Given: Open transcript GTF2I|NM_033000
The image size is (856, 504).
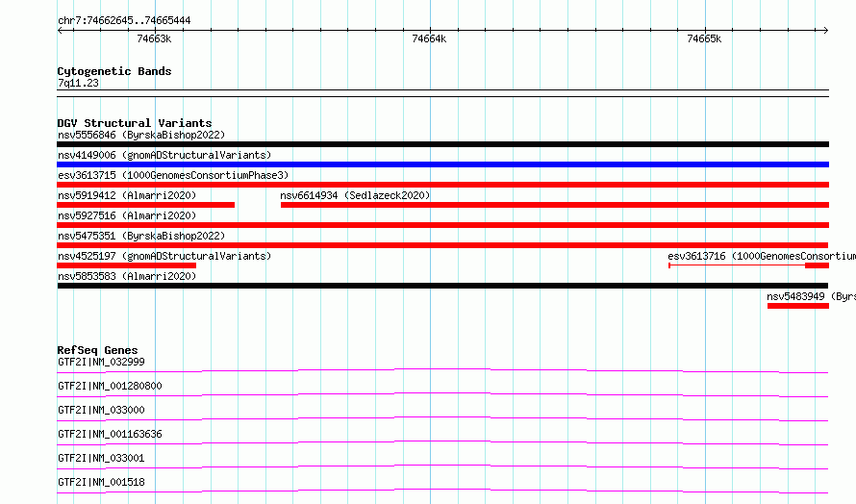Looking at the screenshot, I should pos(101,410).
